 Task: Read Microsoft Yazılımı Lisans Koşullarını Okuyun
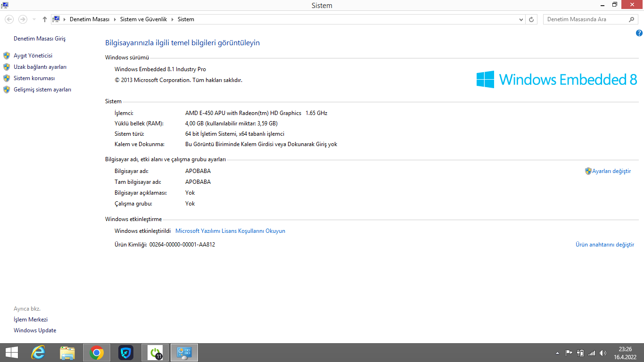click(x=230, y=231)
